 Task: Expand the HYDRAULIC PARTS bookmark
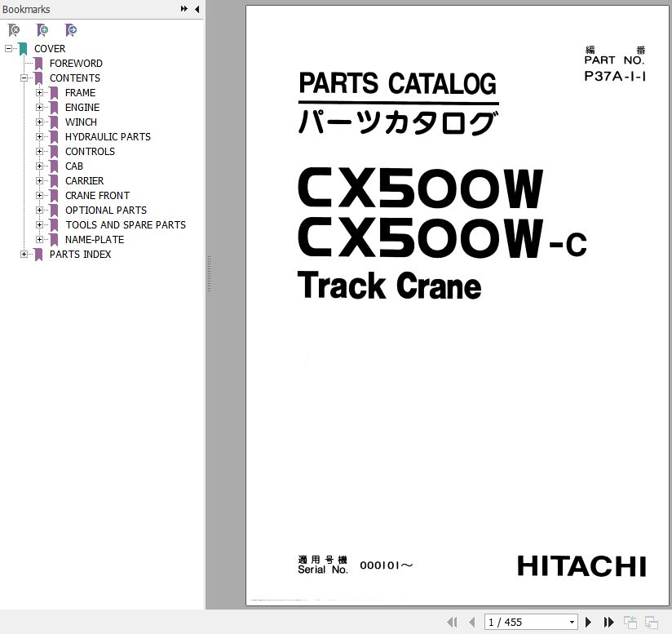coord(39,137)
